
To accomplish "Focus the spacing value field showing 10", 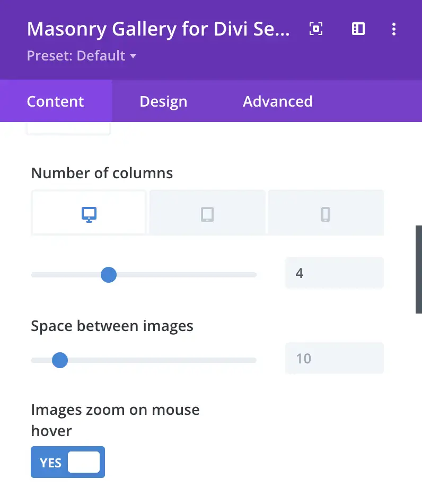I will (334, 359).
